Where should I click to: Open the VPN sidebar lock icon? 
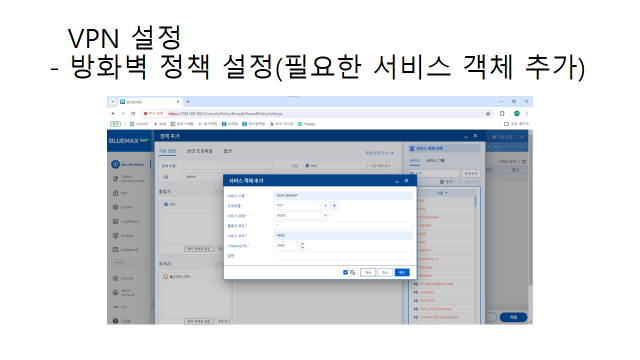pyautogui.click(x=116, y=193)
